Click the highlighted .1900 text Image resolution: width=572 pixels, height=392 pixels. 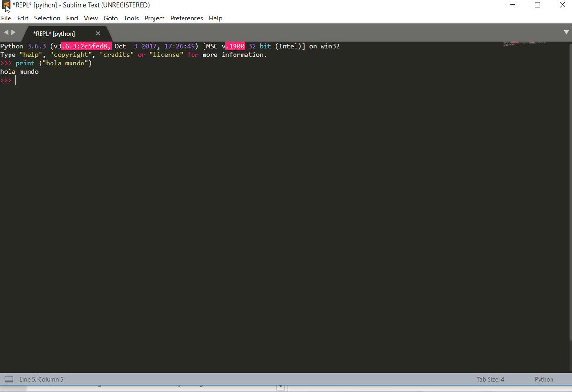(x=235, y=46)
